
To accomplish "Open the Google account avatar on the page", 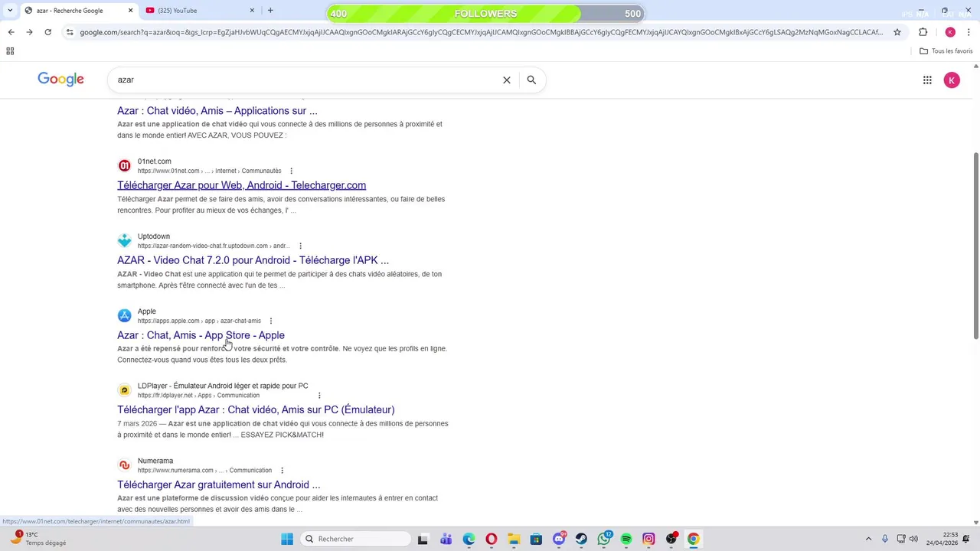I will [x=952, y=80].
